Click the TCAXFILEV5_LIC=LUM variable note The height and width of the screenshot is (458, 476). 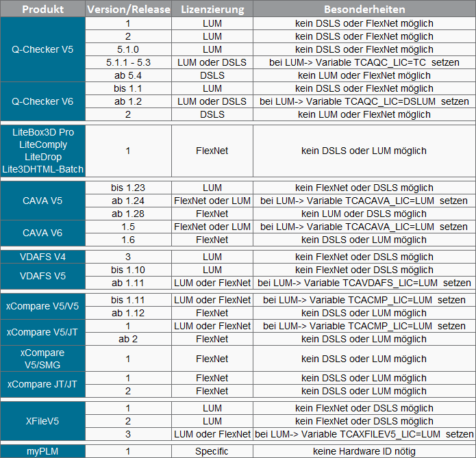364,434
